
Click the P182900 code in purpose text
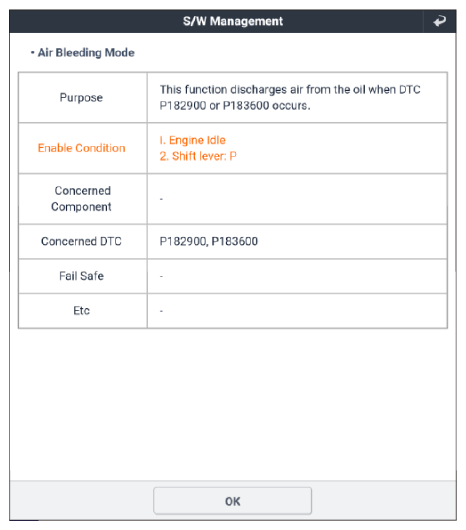click(x=183, y=105)
